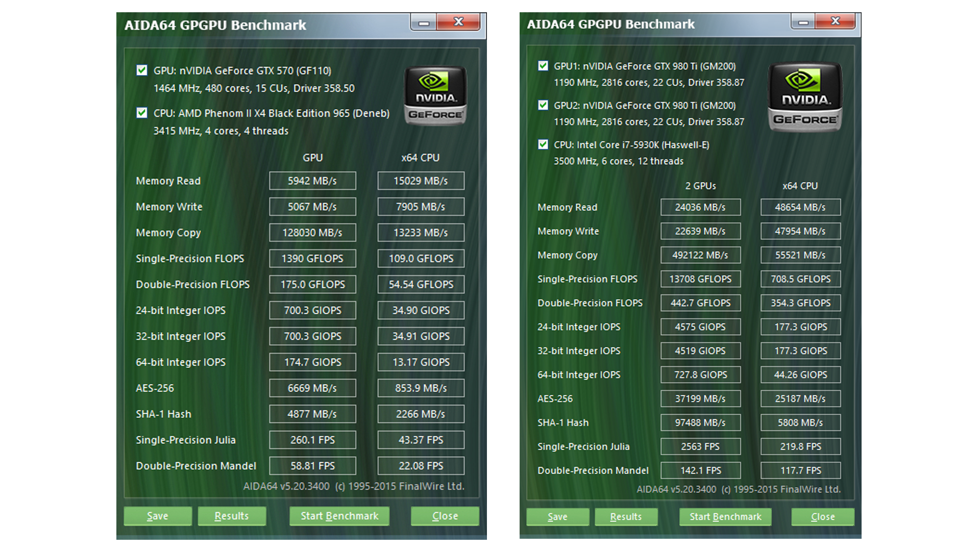This screenshot has width=980, height=551.
Task: Uncheck the GTX 570 GPU checkbox
Action: (142, 70)
